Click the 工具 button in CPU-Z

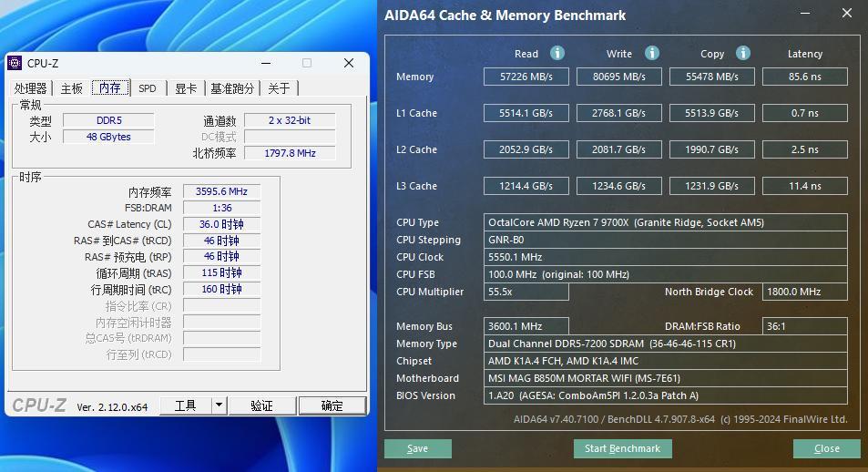tap(186, 405)
